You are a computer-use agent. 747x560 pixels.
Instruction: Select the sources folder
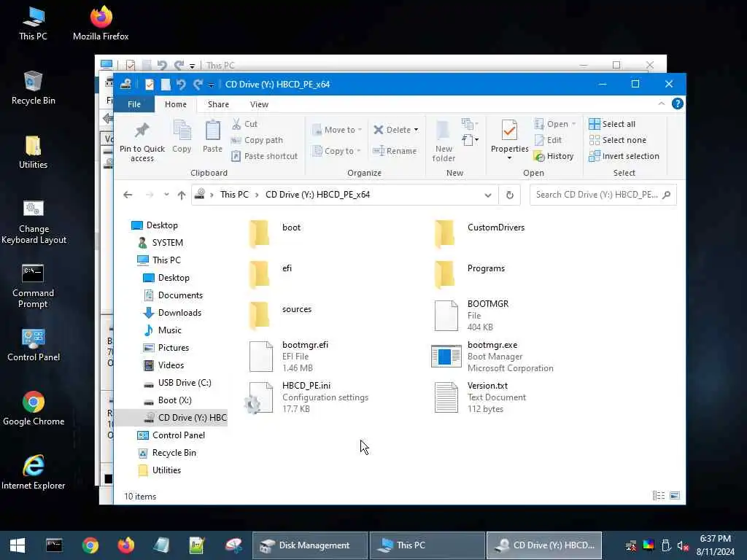[280, 315]
